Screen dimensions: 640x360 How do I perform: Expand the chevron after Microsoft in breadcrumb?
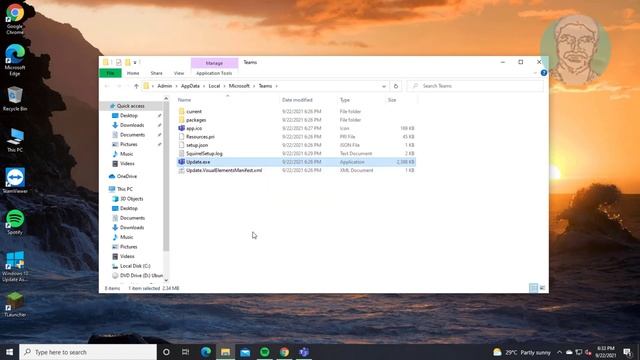pos(254,86)
